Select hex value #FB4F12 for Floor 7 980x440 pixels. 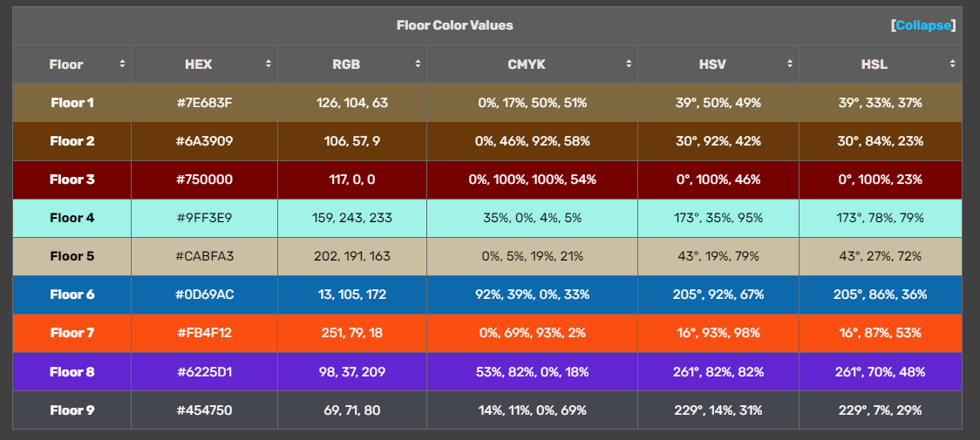tap(204, 333)
